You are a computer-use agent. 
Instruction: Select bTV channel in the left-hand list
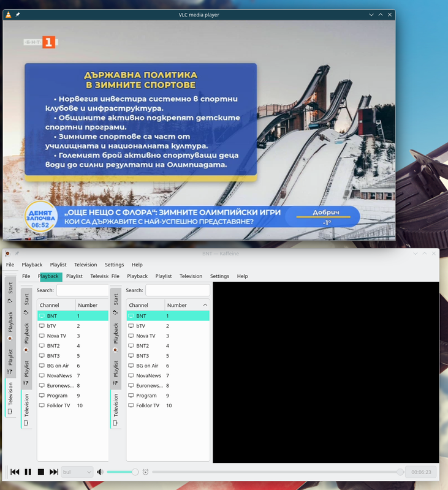pos(73,326)
